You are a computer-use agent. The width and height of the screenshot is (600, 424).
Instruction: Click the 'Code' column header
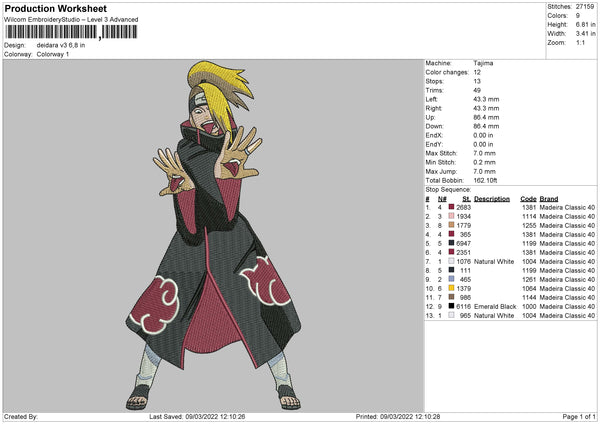click(528, 199)
